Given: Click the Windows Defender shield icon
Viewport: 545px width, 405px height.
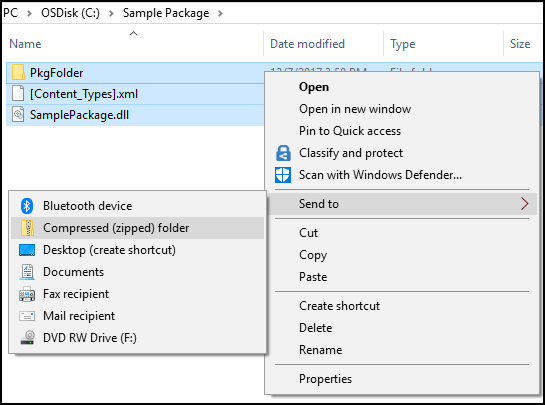Looking at the screenshot, I should point(283,175).
